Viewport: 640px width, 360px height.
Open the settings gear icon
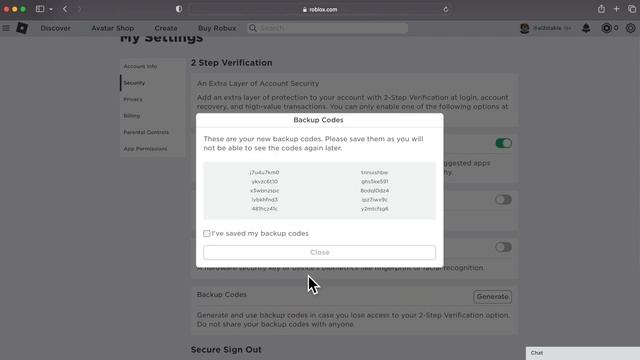630,28
